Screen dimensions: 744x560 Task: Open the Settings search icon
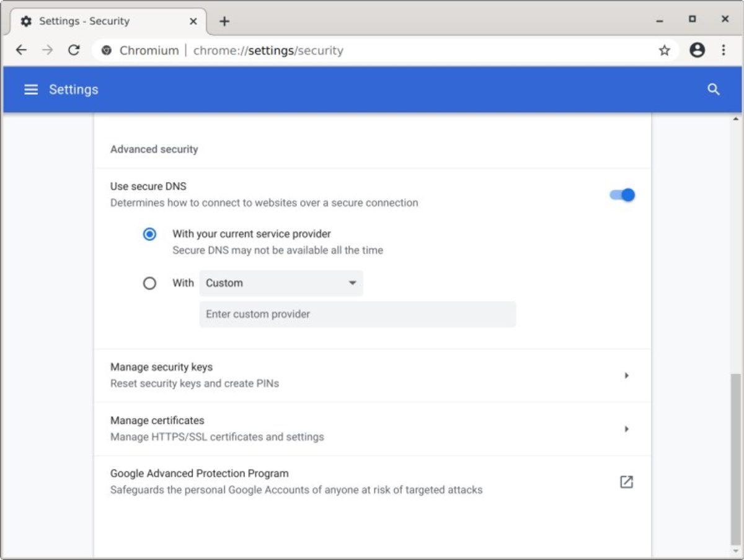[714, 89]
